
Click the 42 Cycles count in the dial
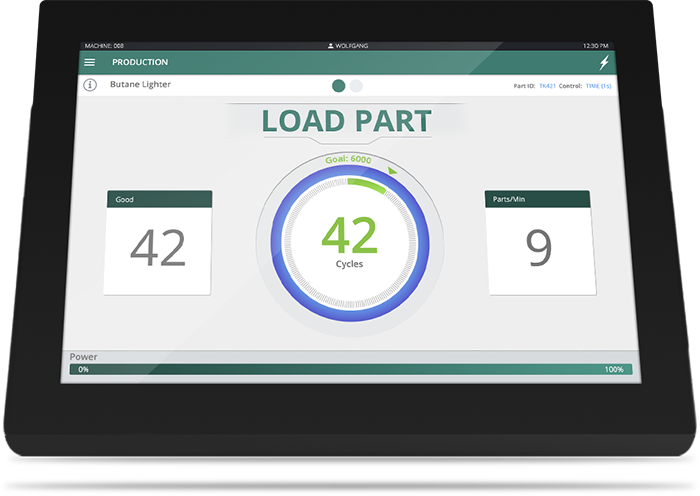[x=349, y=240]
